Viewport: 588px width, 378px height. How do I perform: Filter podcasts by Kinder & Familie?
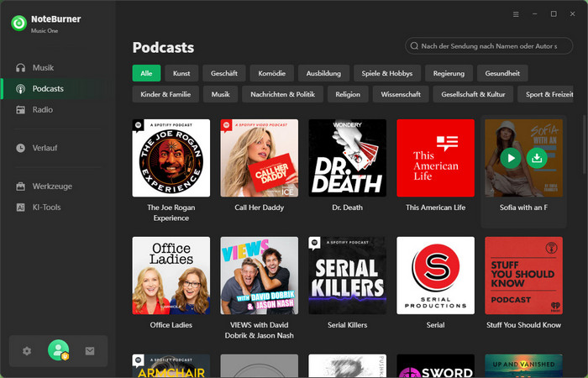point(165,94)
